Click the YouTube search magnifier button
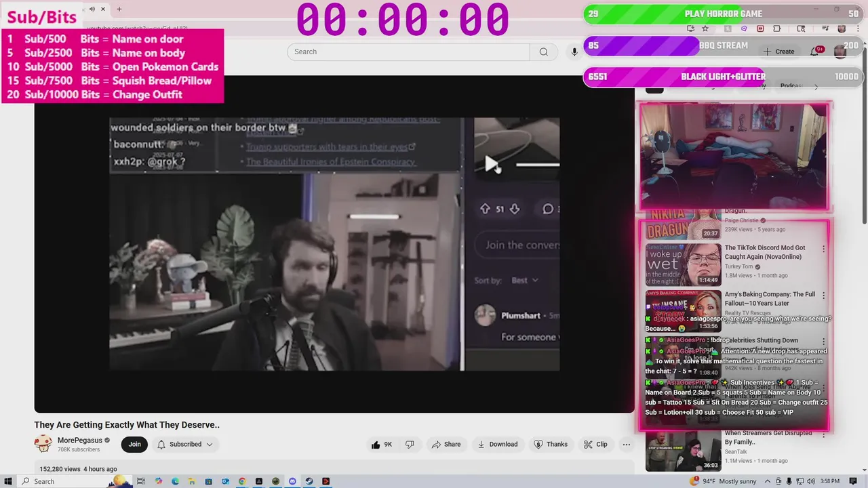This screenshot has height=488, width=868. [x=543, y=52]
